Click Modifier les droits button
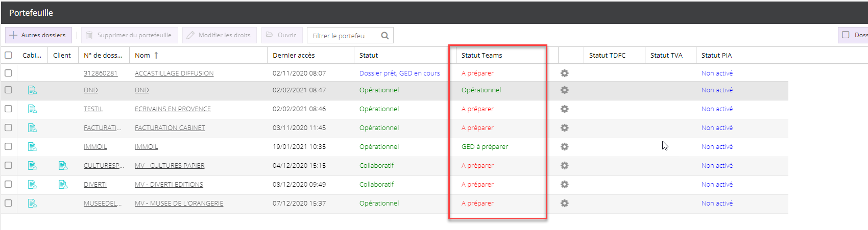The width and height of the screenshot is (868, 230). (x=220, y=35)
